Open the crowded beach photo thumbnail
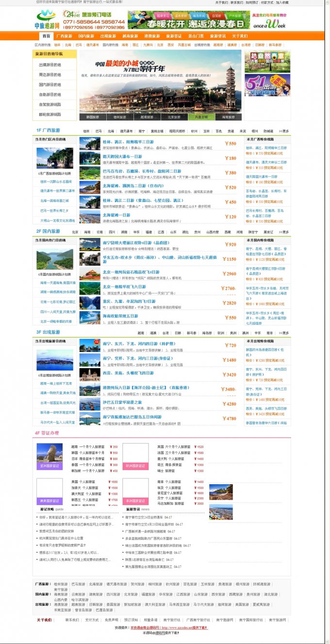 (x=221, y=512)
